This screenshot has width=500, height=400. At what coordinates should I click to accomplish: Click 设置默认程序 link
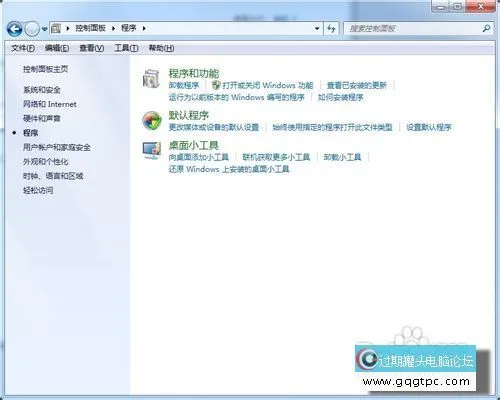point(429,127)
